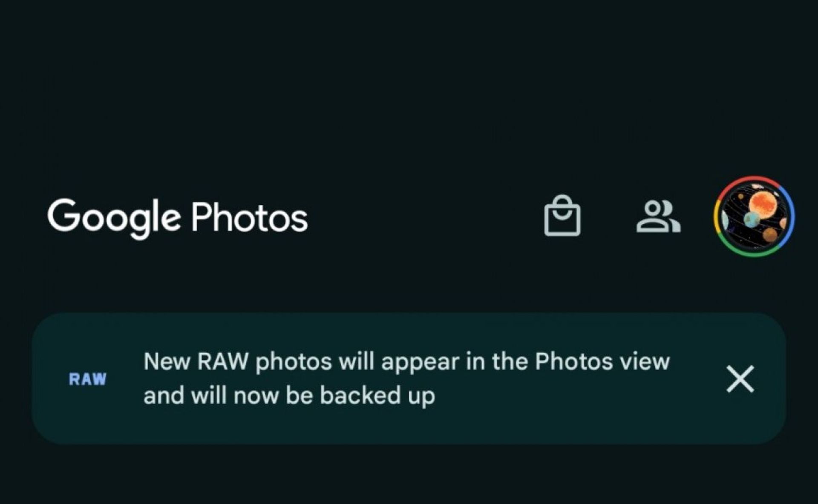Click the RAW backup notification card
Viewport: 818px width, 504px height.
(x=409, y=379)
